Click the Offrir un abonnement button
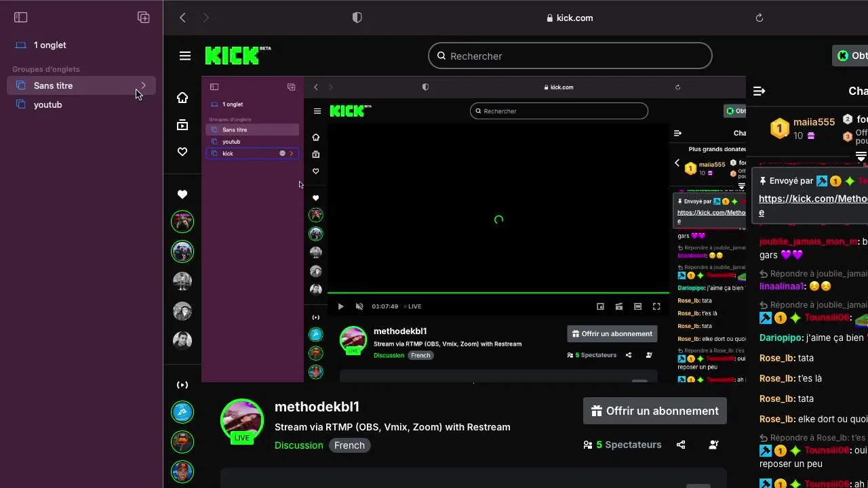The height and width of the screenshot is (488, 868). point(654,411)
